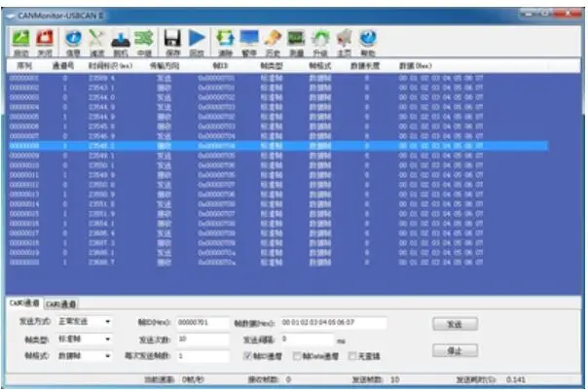Click the 暂停 pause monitor icon

click(x=249, y=43)
